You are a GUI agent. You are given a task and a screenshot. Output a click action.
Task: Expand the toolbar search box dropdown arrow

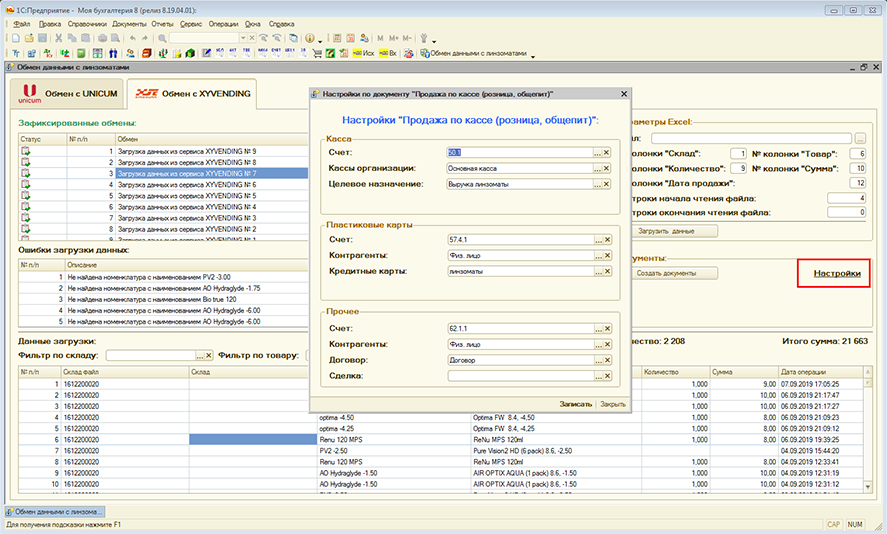(243, 38)
